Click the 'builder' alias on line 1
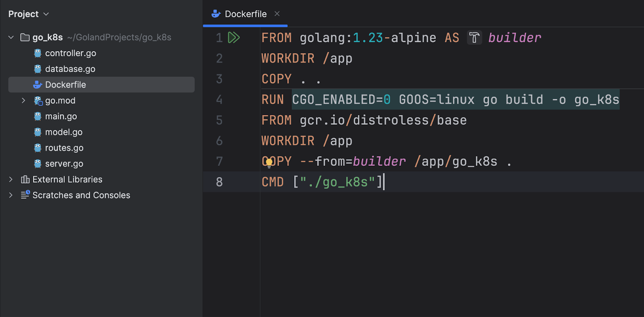The image size is (644, 317). tap(514, 38)
